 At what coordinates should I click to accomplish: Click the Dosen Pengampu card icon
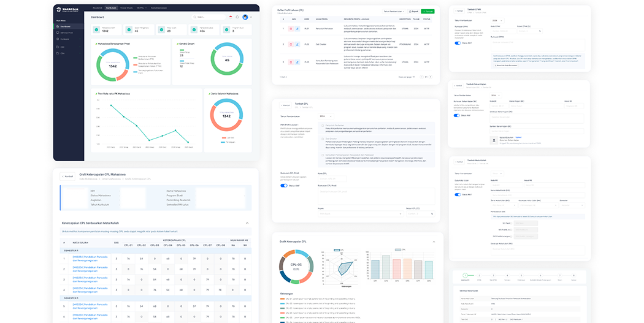tap(129, 29)
